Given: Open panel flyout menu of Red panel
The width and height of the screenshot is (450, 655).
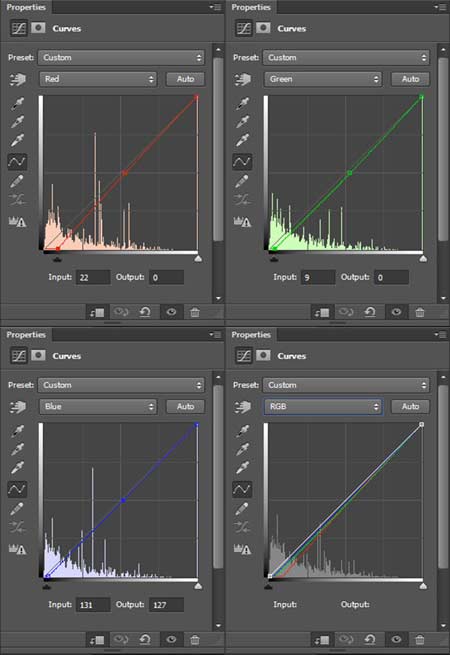Looking at the screenshot, I should [216, 7].
